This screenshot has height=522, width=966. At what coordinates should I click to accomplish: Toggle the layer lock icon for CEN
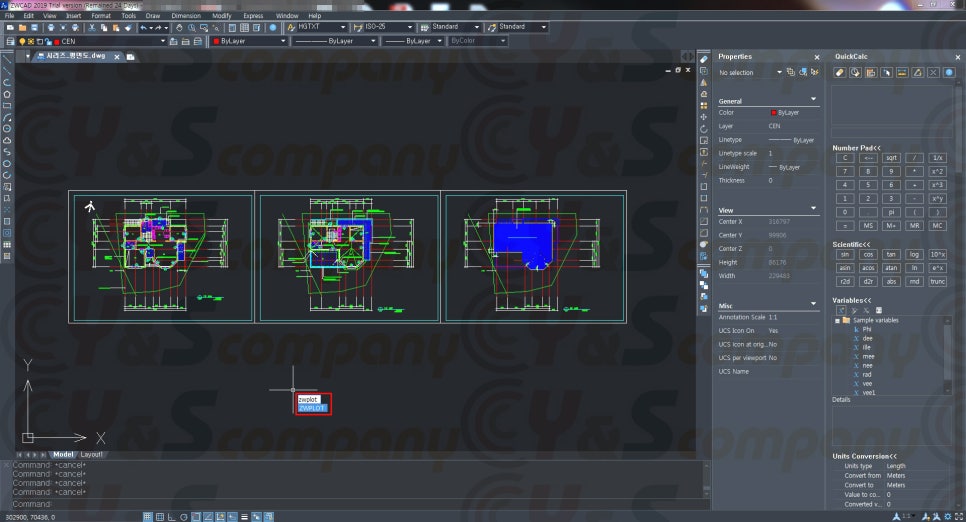pyautogui.click(x=47, y=42)
